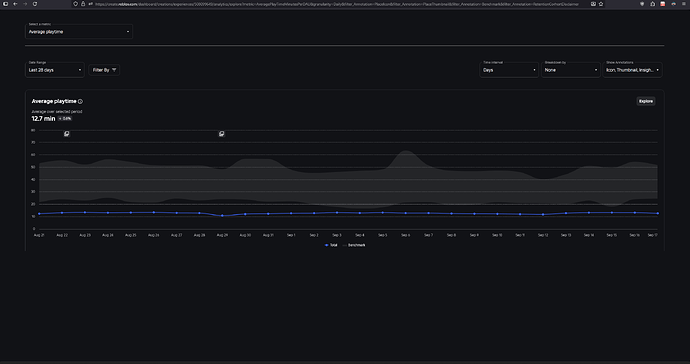Screen dimensions: 690x364
Task: Click the browser forward arrow
Action: (25, 4)
